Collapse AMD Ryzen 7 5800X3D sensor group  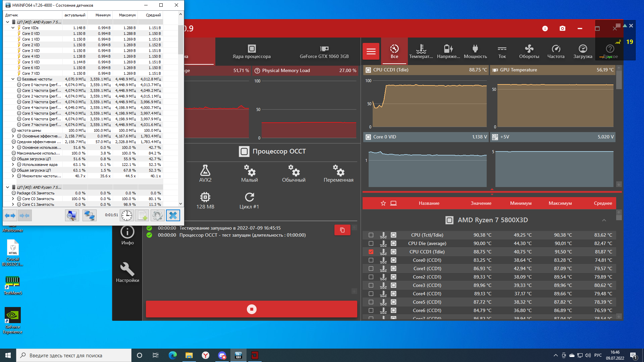click(x=604, y=220)
